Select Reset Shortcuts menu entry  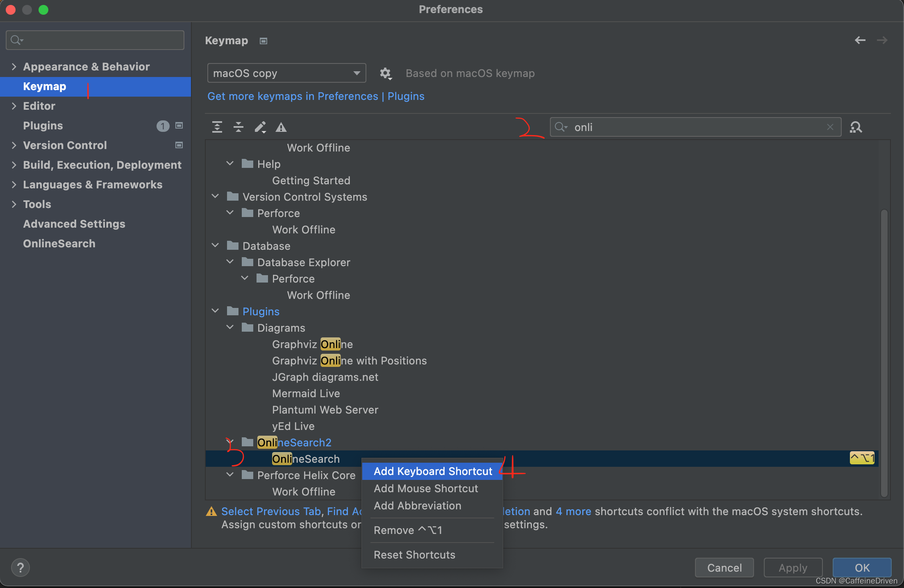tap(432, 555)
